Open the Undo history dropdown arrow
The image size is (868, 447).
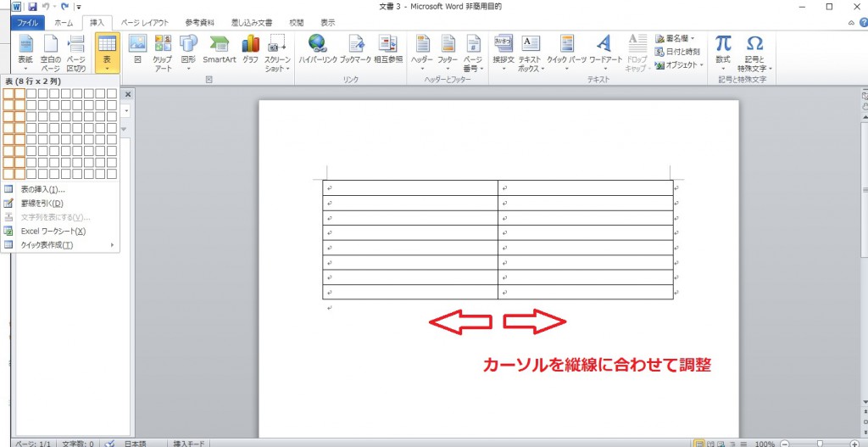coord(55,7)
